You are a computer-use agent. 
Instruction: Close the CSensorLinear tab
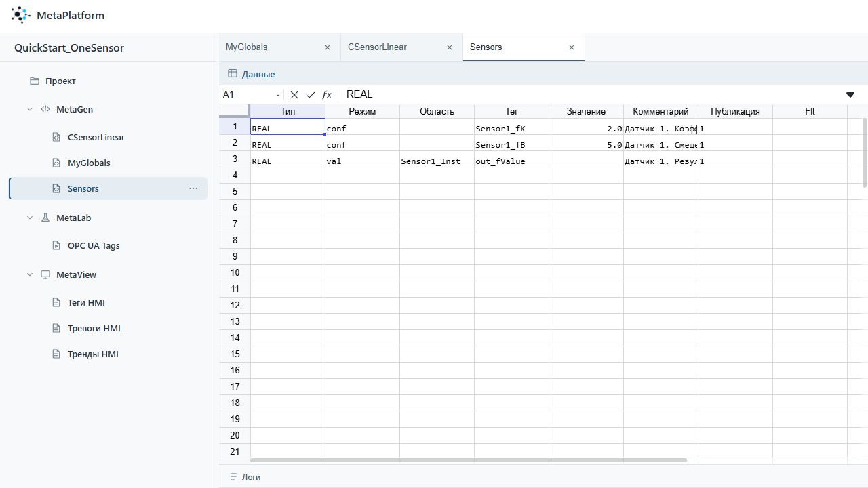tap(450, 47)
